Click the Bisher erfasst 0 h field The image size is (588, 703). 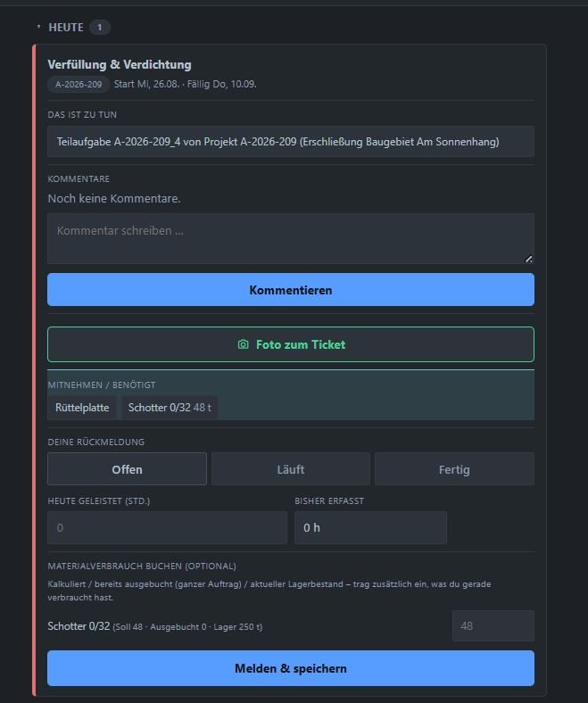pyautogui.click(x=370, y=528)
